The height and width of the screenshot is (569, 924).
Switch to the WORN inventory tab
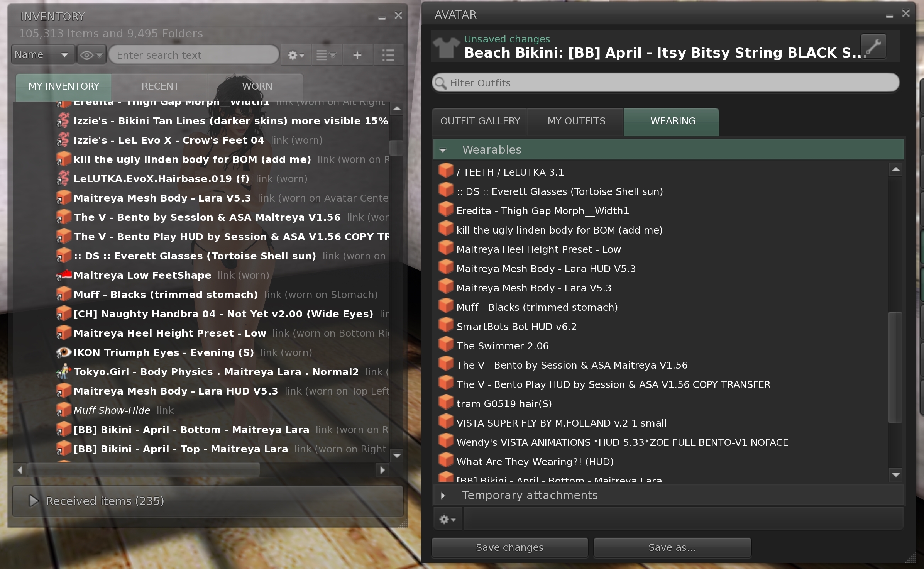[x=257, y=86]
